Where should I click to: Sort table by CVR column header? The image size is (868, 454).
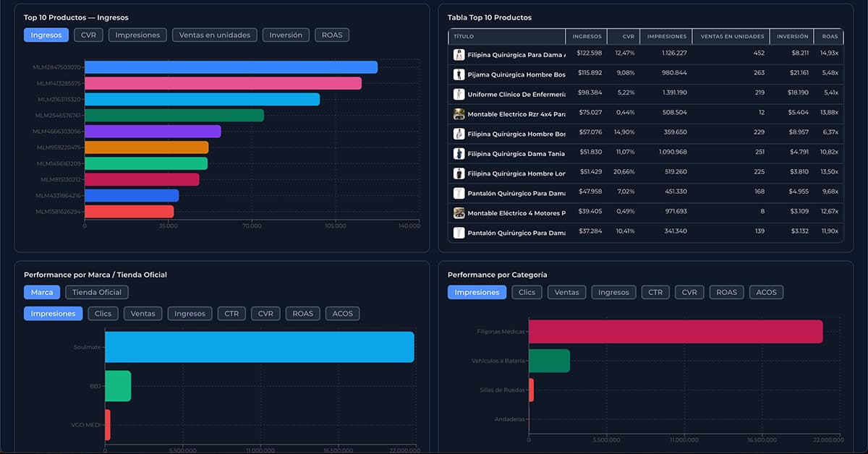pos(624,36)
